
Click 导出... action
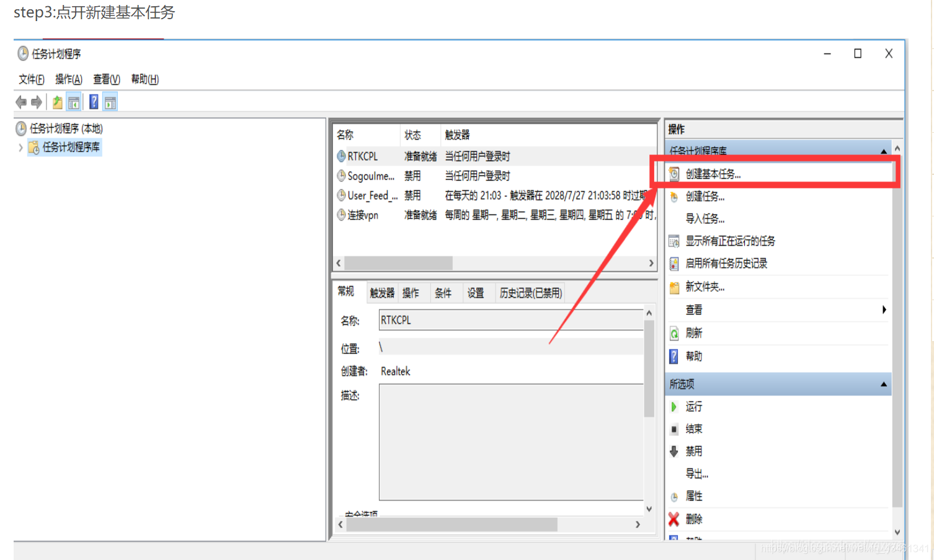pyautogui.click(x=696, y=474)
